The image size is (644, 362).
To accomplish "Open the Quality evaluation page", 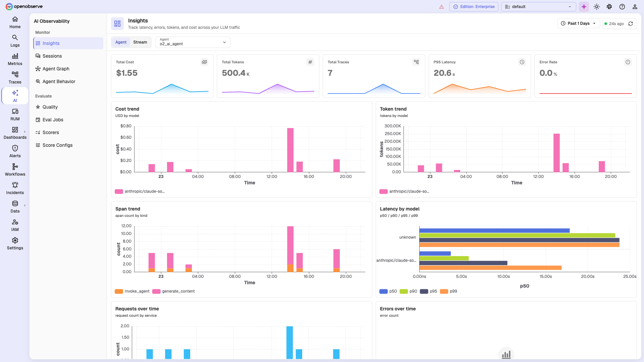I will 68,107.
